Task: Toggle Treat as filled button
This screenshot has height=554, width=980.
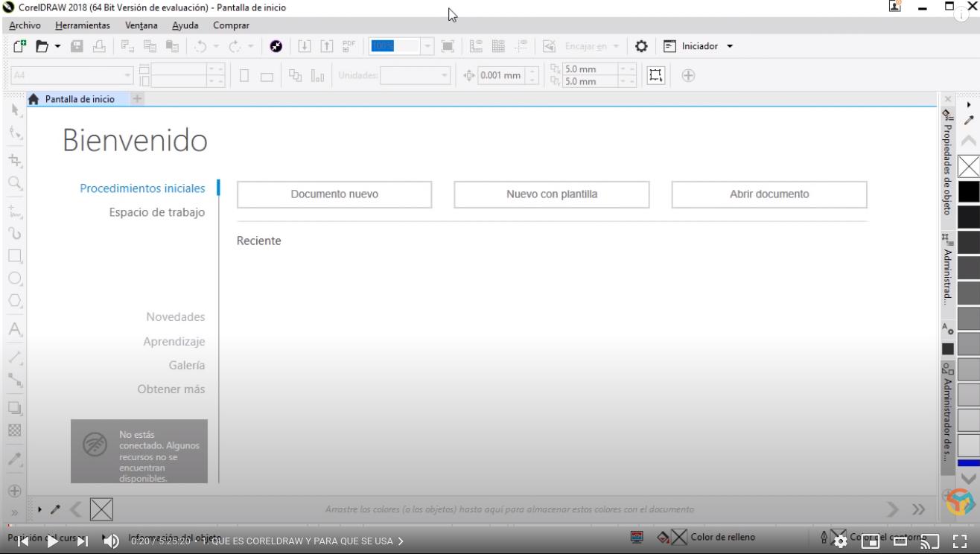Action: point(655,75)
